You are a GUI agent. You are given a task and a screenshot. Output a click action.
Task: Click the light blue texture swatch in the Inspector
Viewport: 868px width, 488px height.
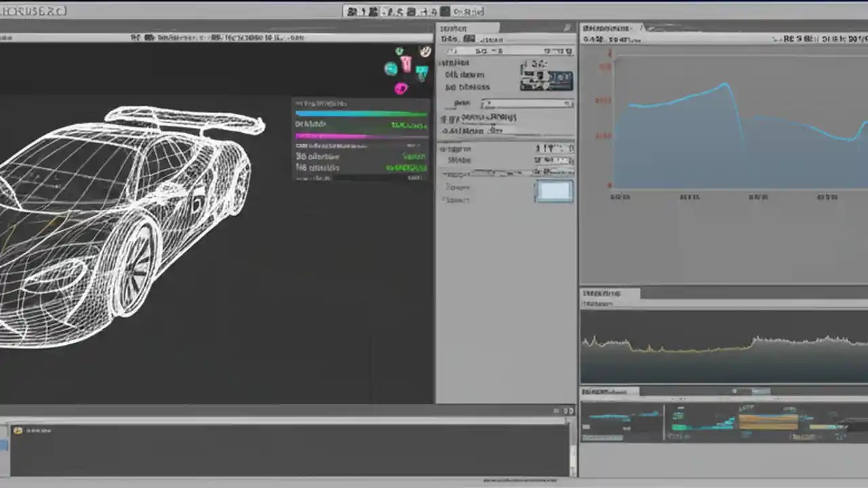point(554,192)
